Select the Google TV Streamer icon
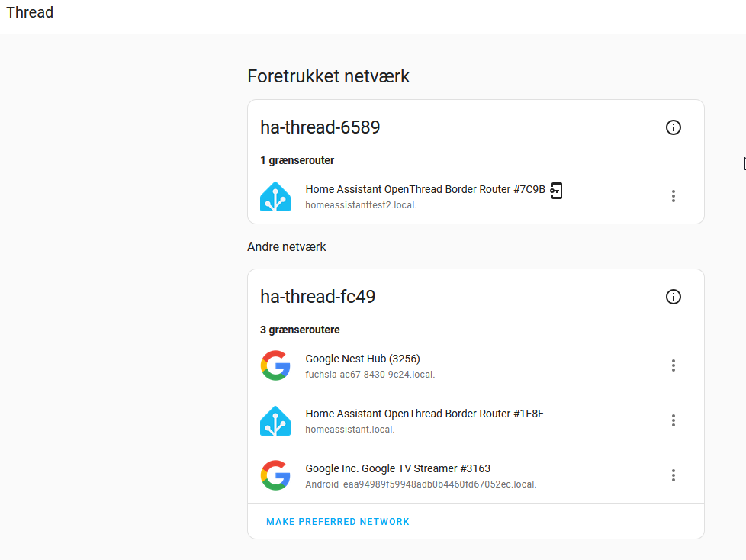The width and height of the screenshot is (746, 560). click(275, 475)
